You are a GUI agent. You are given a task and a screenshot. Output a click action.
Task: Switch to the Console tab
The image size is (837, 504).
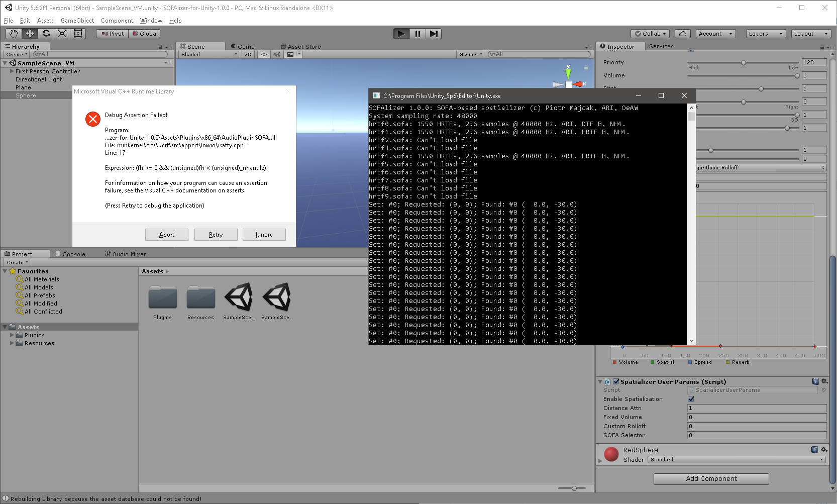[71, 254]
